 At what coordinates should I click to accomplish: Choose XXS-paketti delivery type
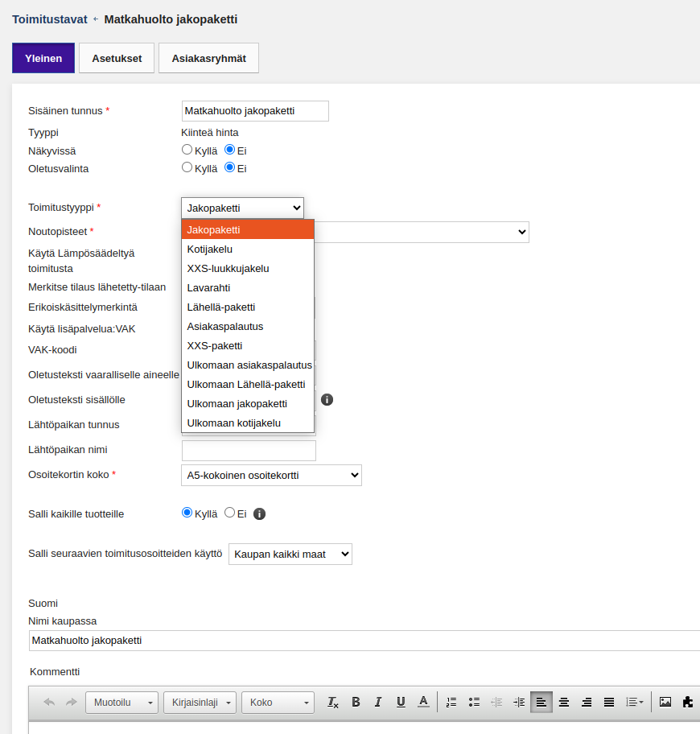pyautogui.click(x=248, y=346)
